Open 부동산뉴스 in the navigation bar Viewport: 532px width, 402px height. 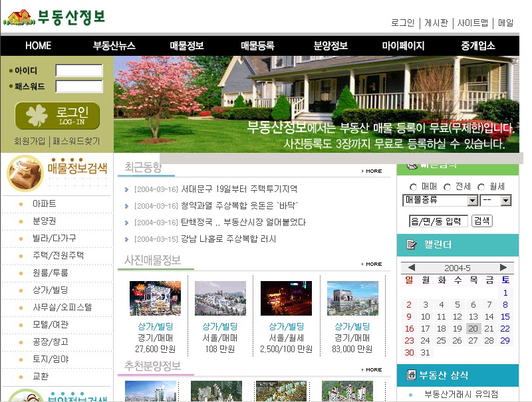[x=114, y=46]
